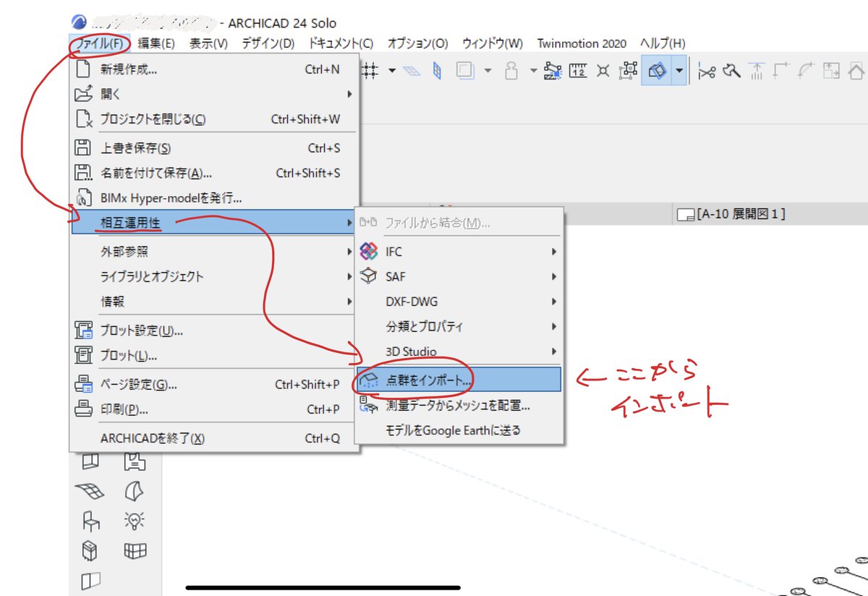
Task: Click the blue vertical grid plane icon
Action: [x=437, y=71]
